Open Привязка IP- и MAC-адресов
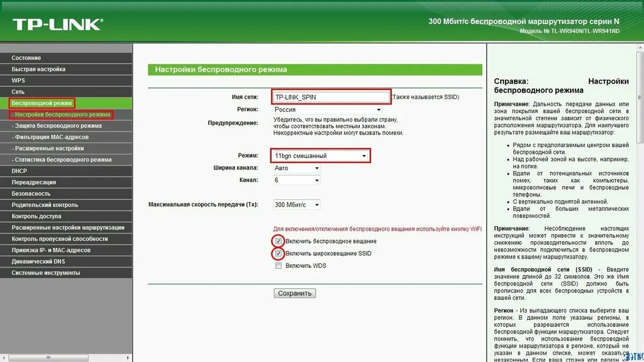 click(x=65, y=250)
